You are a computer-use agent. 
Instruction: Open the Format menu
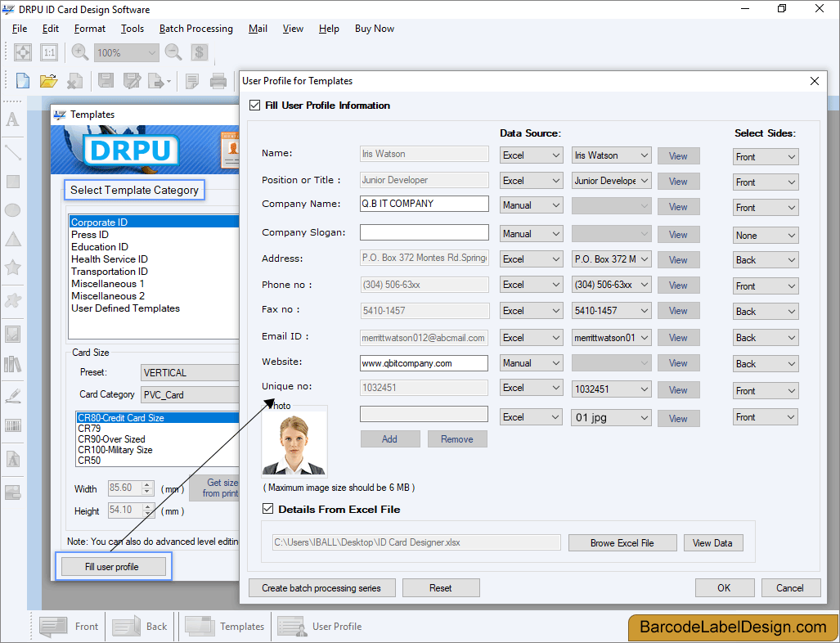89,29
